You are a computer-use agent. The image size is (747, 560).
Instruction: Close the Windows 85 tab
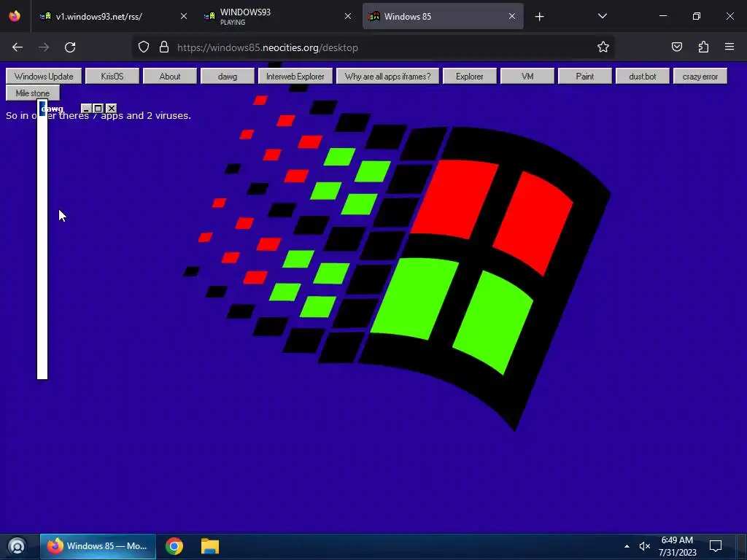point(512,16)
